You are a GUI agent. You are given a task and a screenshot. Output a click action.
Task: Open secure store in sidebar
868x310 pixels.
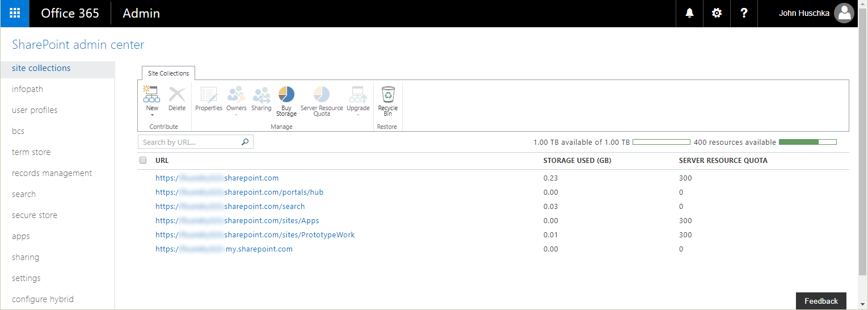coord(35,215)
